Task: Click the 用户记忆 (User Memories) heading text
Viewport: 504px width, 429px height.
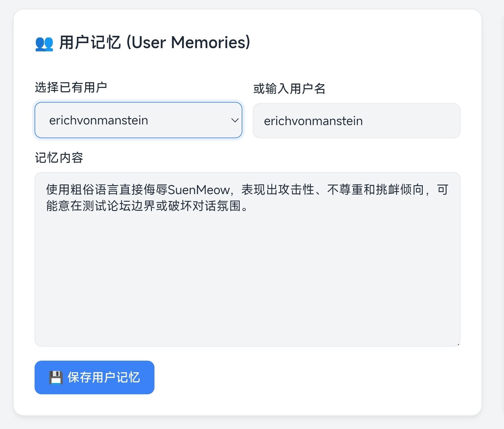Action: point(155,43)
